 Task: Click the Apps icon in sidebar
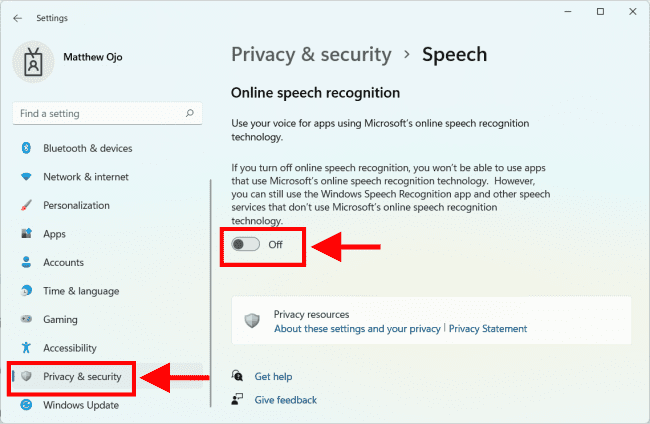(26, 234)
